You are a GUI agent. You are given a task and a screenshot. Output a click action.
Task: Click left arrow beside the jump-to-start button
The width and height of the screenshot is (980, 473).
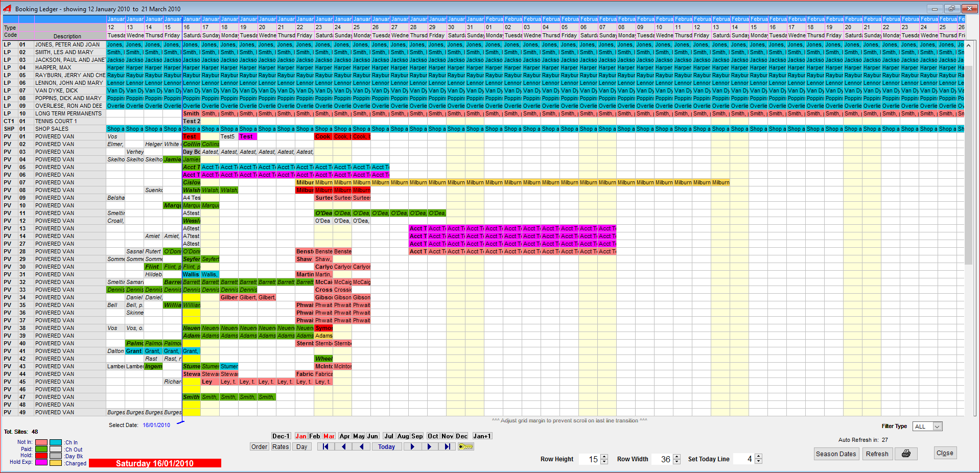tap(343, 447)
